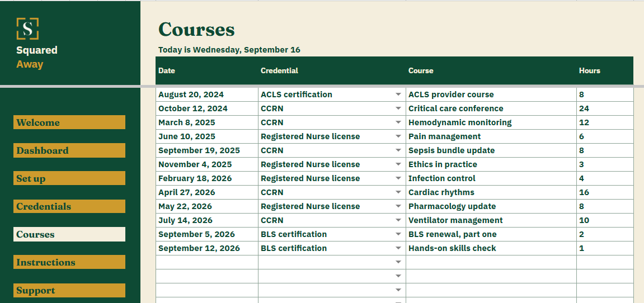Viewport: 644px width, 303px height.
Task: Select the July 14, 2026 date cell
Action: [x=207, y=220]
